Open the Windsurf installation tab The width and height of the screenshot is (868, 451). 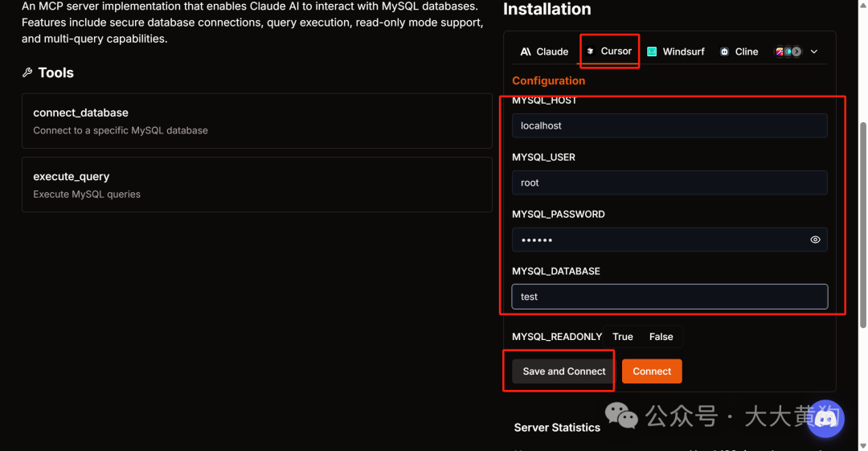676,51
